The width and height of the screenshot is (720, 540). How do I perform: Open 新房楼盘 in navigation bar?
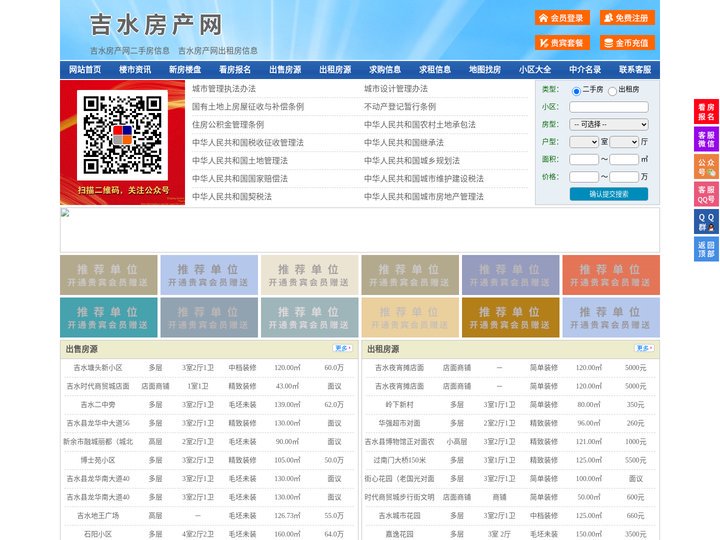coord(185,70)
